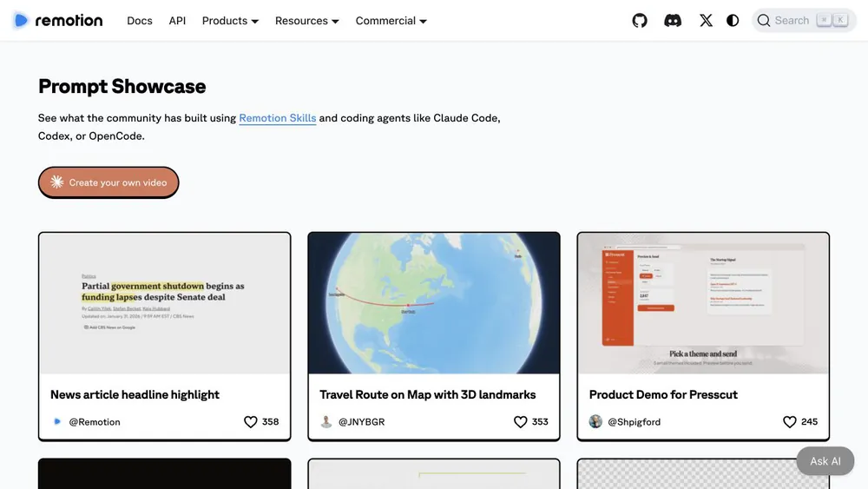Image resolution: width=868 pixels, height=489 pixels.
Task: Click the @JNYBGR author avatar
Action: (326, 421)
